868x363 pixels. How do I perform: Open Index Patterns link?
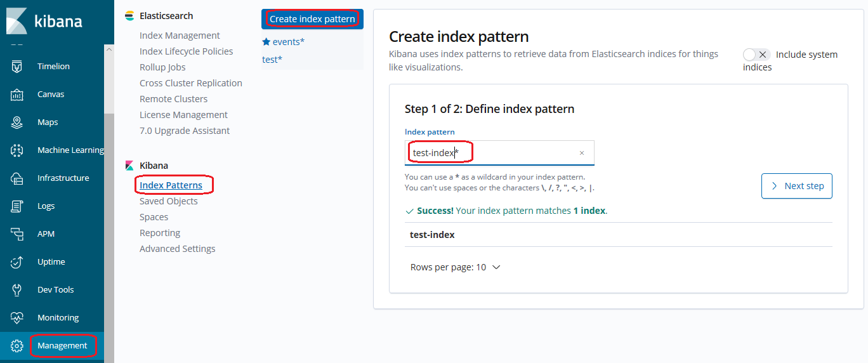(171, 185)
